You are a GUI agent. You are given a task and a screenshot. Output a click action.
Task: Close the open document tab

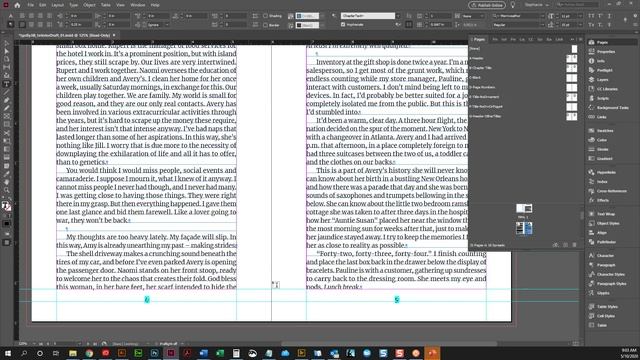point(114,36)
